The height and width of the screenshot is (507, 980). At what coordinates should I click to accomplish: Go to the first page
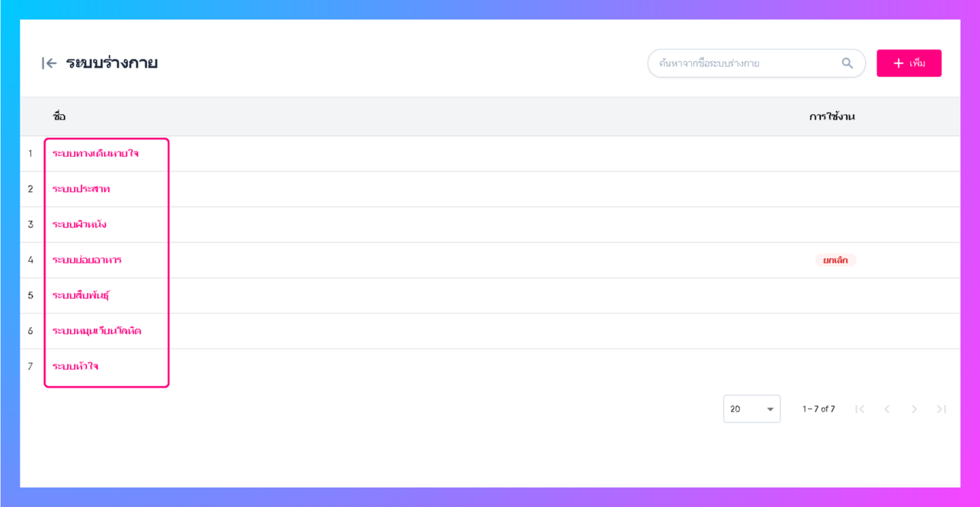tap(860, 409)
